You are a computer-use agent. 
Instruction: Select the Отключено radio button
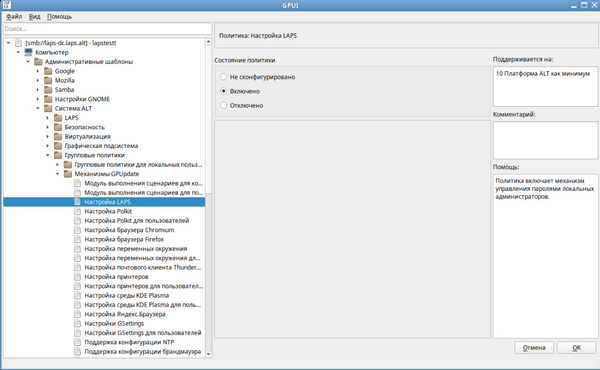pyautogui.click(x=223, y=105)
